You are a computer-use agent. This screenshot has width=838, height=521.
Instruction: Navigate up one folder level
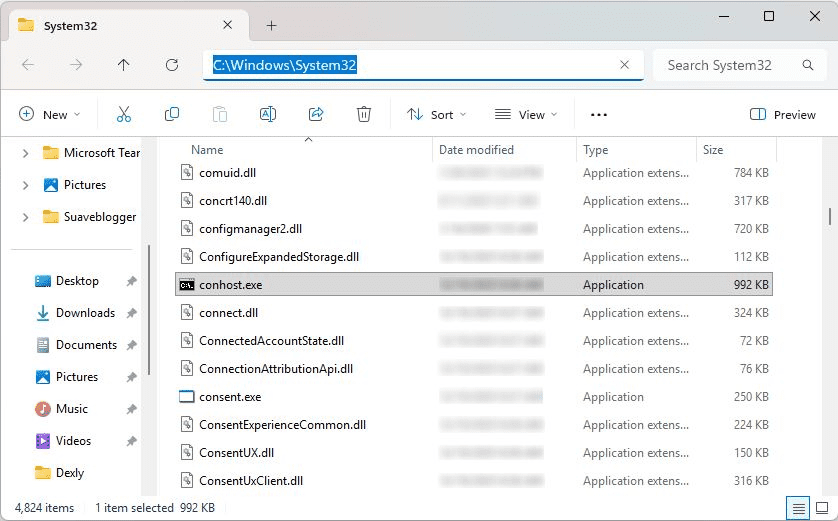pyautogui.click(x=123, y=65)
